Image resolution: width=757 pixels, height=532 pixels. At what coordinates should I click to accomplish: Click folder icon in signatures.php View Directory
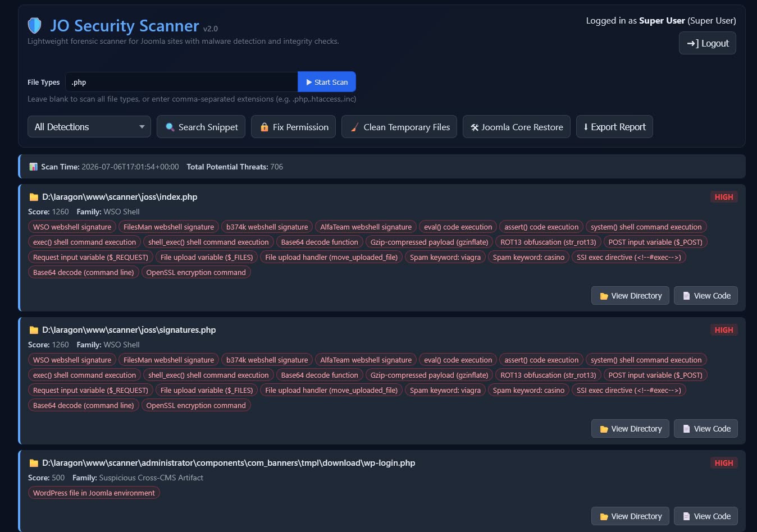coord(604,429)
